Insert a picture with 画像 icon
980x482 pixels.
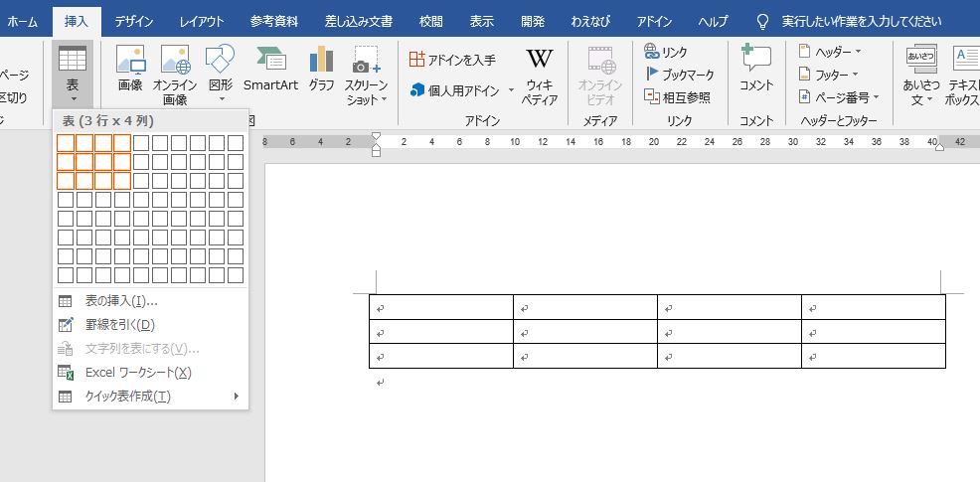[130, 69]
